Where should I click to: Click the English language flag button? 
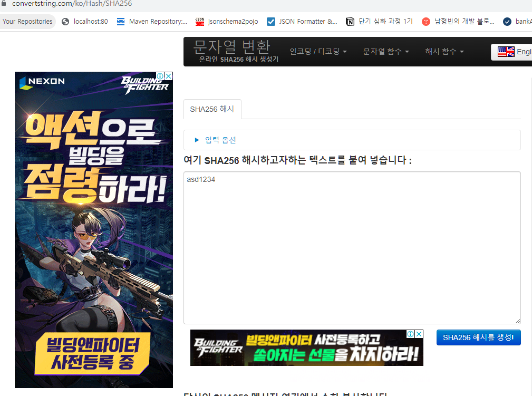[x=511, y=52]
